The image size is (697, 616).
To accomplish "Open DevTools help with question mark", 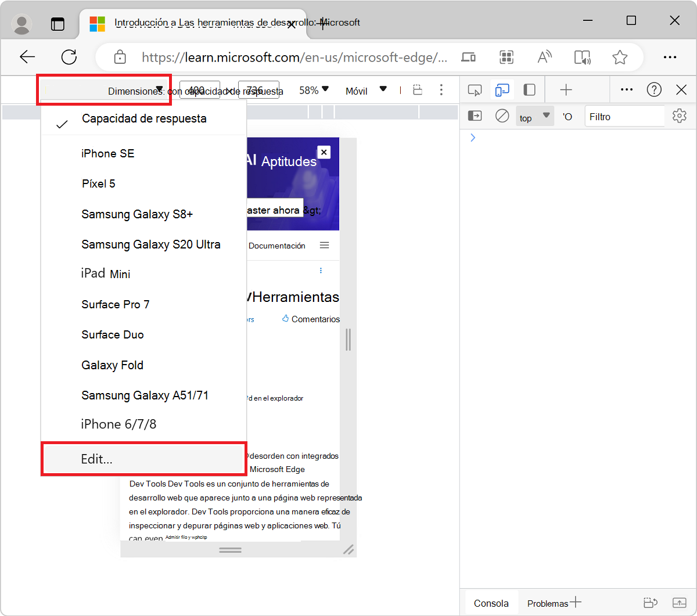I will 654,89.
